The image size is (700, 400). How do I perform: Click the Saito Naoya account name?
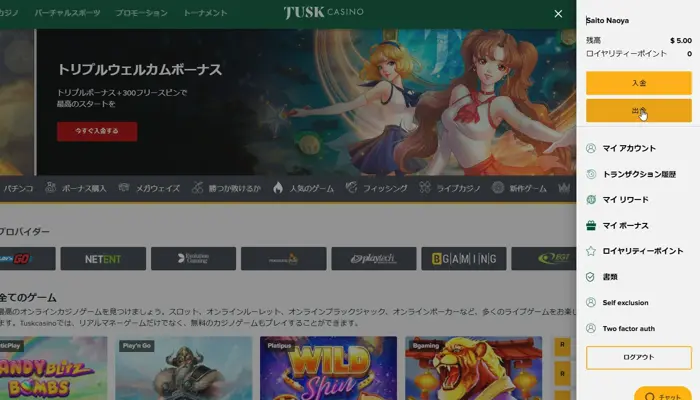tap(607, 21)
